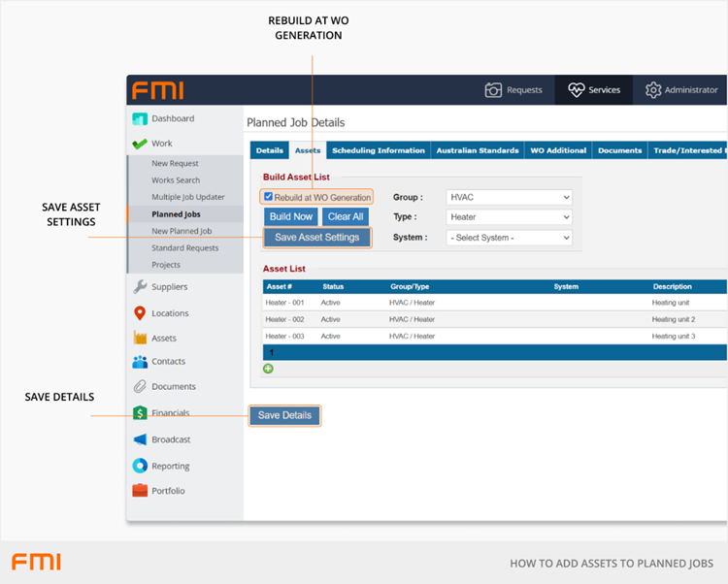Switch to Scheduling Information tab
Viewport: 728px width, 584px height.
tap(378, 150)
